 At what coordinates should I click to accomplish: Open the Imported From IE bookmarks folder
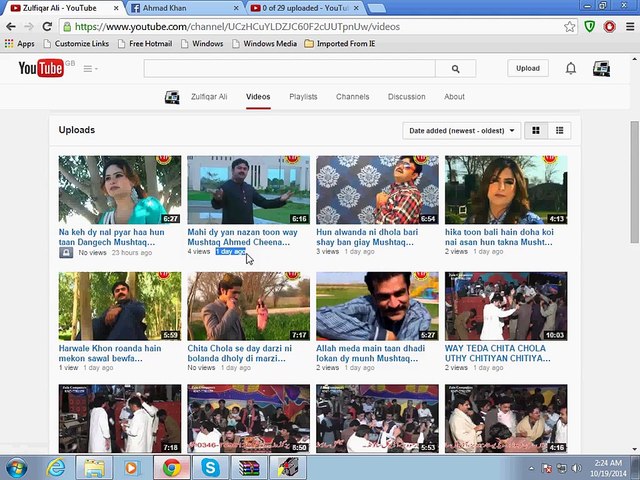pyautogui.click(x=340, y=44)
